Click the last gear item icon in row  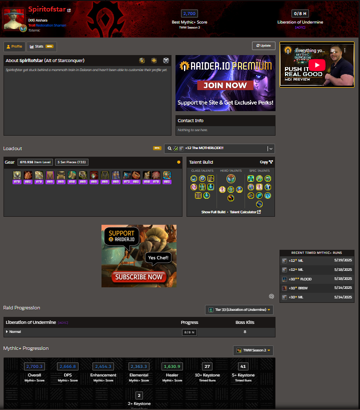pos(167,175)
